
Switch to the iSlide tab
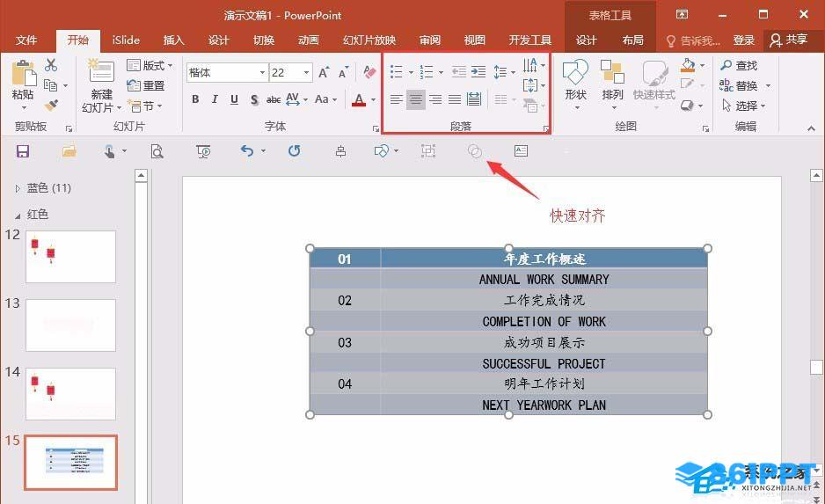click(x=126, y=40)
